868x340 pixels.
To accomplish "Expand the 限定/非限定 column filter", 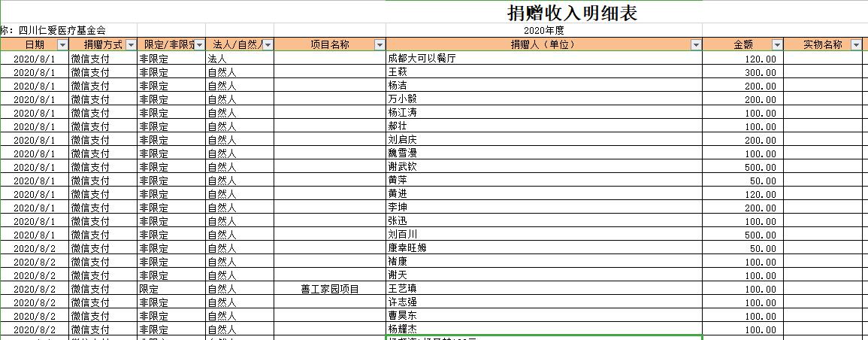I will click(199, 45).
